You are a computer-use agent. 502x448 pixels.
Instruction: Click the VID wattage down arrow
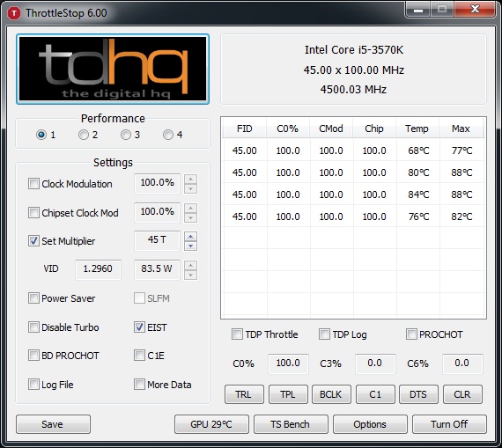point(191,275)
